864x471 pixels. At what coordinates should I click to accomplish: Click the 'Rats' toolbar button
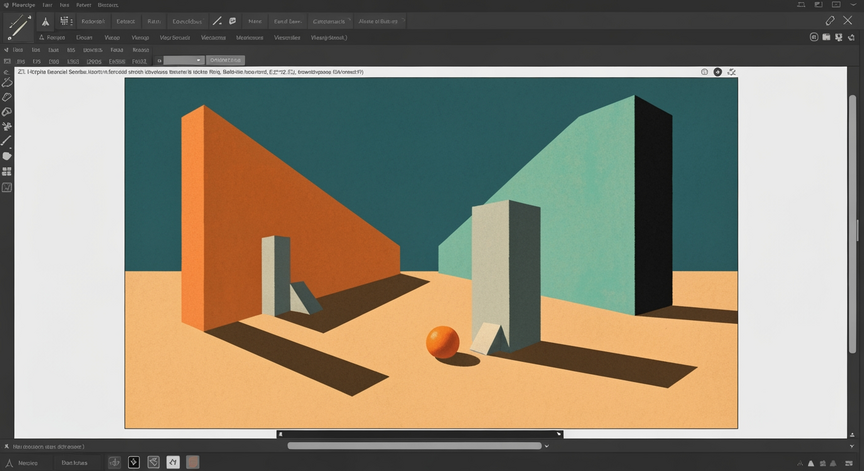point(154,21)
